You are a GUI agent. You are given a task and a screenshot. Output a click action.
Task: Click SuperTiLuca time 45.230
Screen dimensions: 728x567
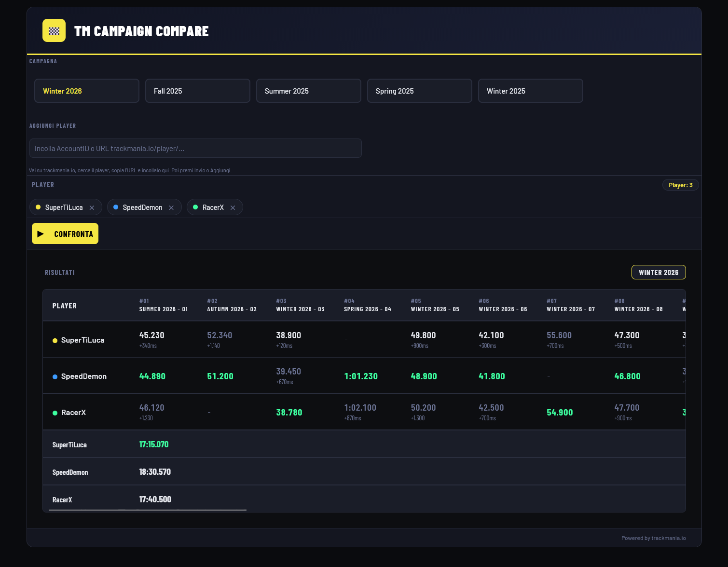[152, 335]
